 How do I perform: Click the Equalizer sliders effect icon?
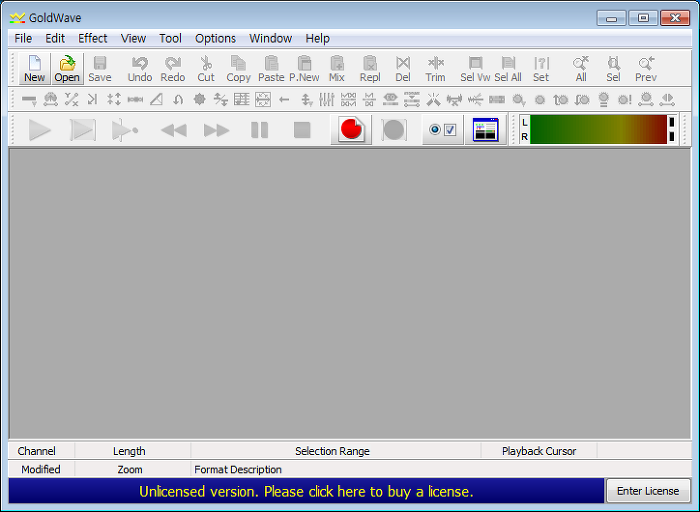[x=327, y=99]
